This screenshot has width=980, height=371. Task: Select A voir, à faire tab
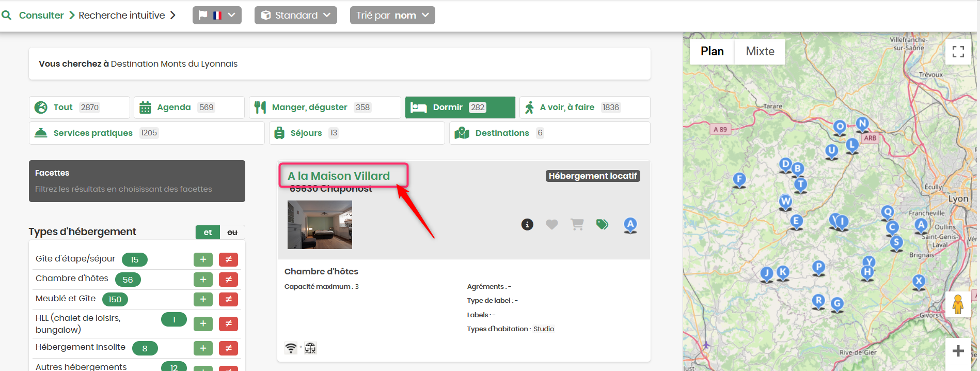coord(584,107)
